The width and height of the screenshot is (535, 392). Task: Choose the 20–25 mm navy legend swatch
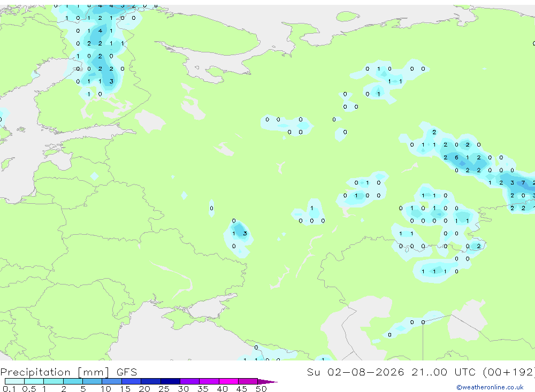tap(151, 381)
